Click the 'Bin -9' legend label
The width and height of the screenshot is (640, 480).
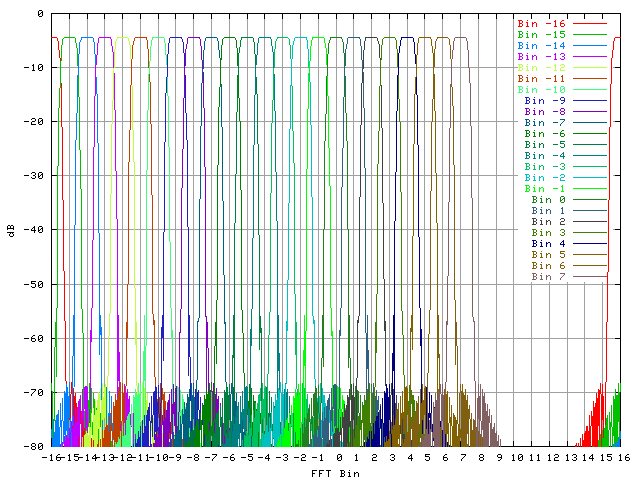(x=544, y=100)
